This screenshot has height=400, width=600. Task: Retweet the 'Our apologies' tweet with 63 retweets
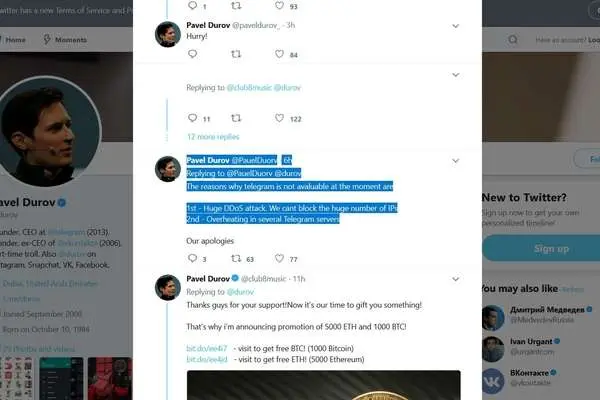tap(236, 259)
